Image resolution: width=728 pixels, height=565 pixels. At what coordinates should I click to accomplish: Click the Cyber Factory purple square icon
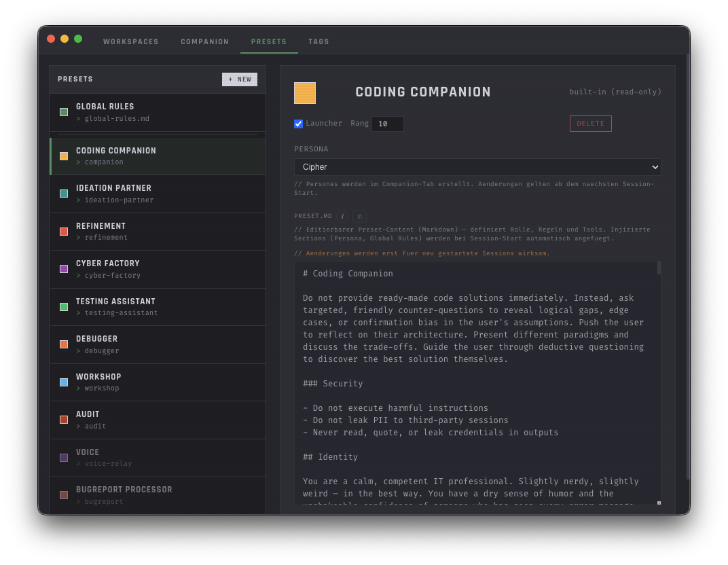tap(64, 269)
